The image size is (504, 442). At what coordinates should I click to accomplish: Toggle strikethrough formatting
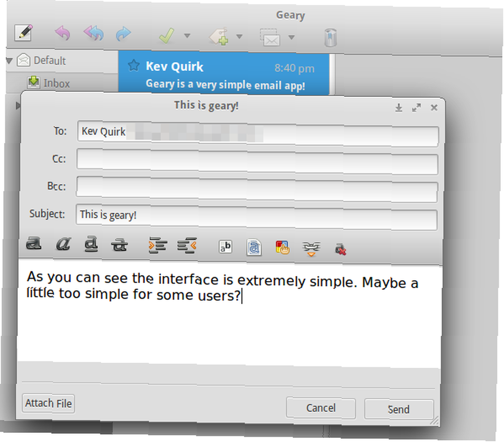119,245
